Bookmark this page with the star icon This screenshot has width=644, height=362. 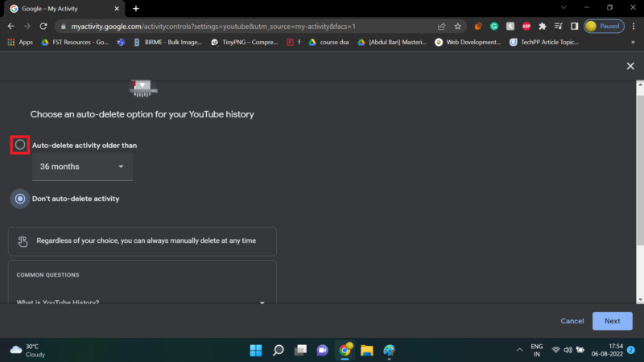(457, 27)
